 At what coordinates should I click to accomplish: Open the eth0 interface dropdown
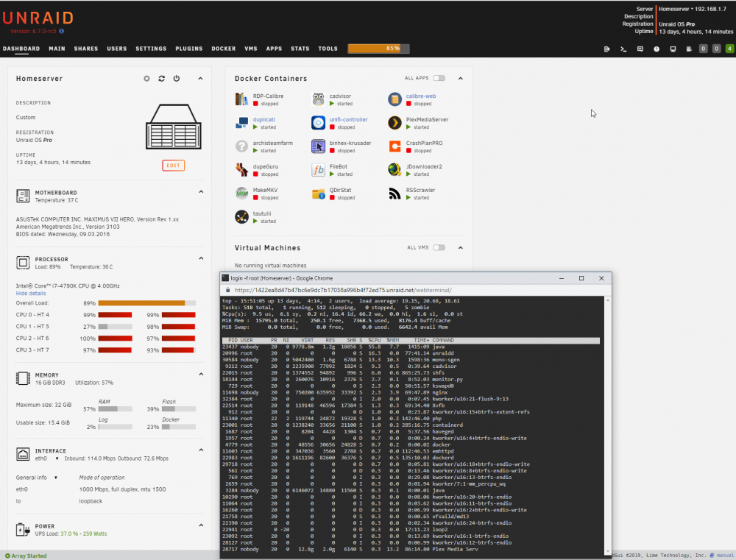(x=57, y=458)
